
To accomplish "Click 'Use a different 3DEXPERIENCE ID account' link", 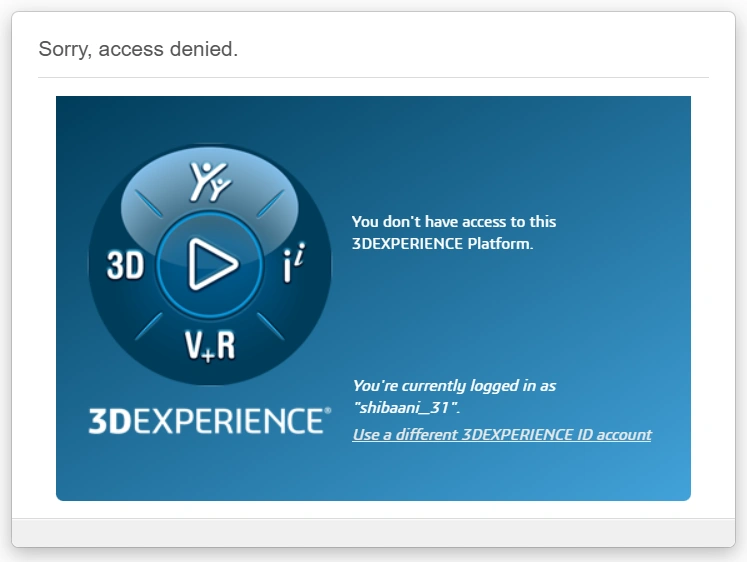I will click(502, 434).
